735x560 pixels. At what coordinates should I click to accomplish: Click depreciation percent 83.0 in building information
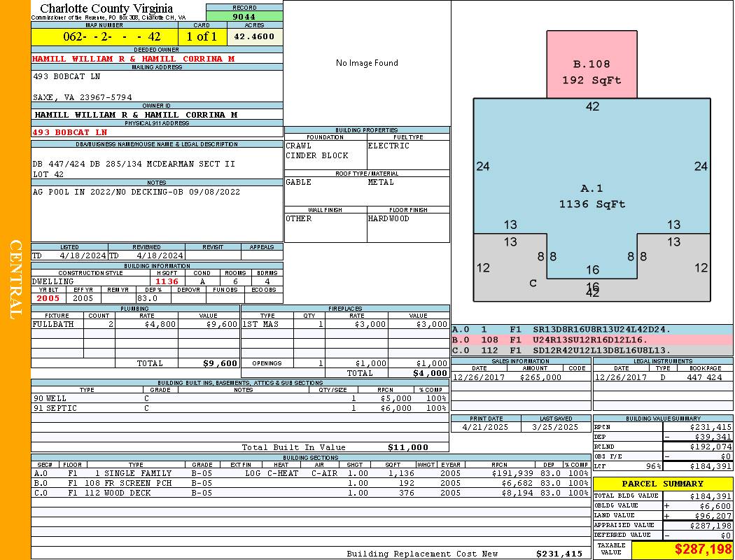147,298
